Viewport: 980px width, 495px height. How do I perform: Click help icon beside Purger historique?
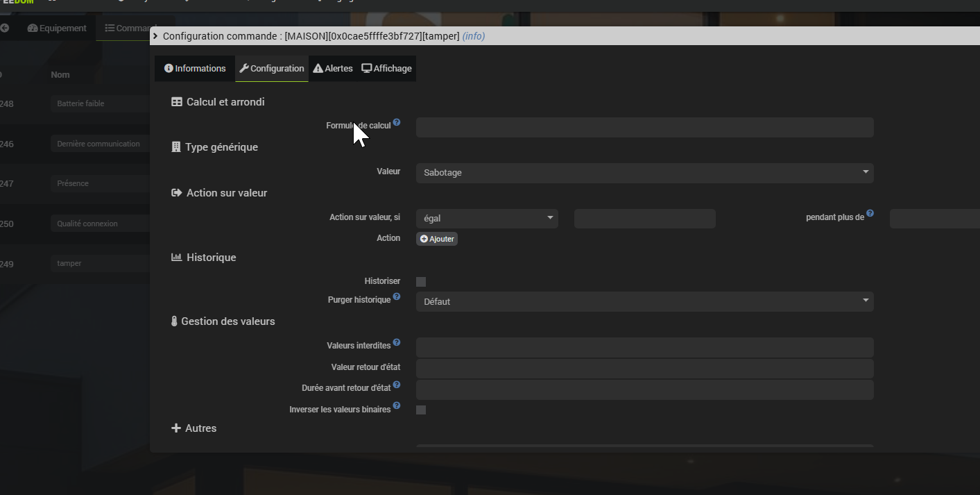coord(397,297)
